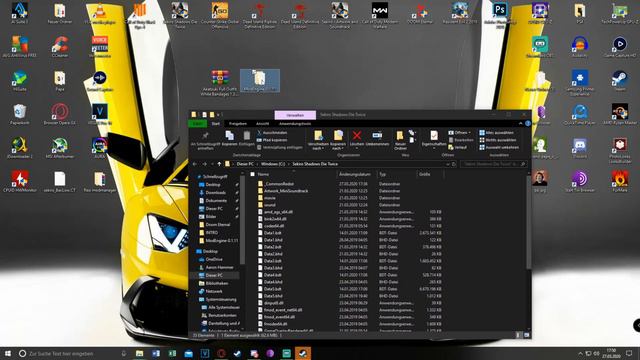Switch to the large icons view layout
Image resolution: width=640 pixels, height=360 pixels.
527,335
